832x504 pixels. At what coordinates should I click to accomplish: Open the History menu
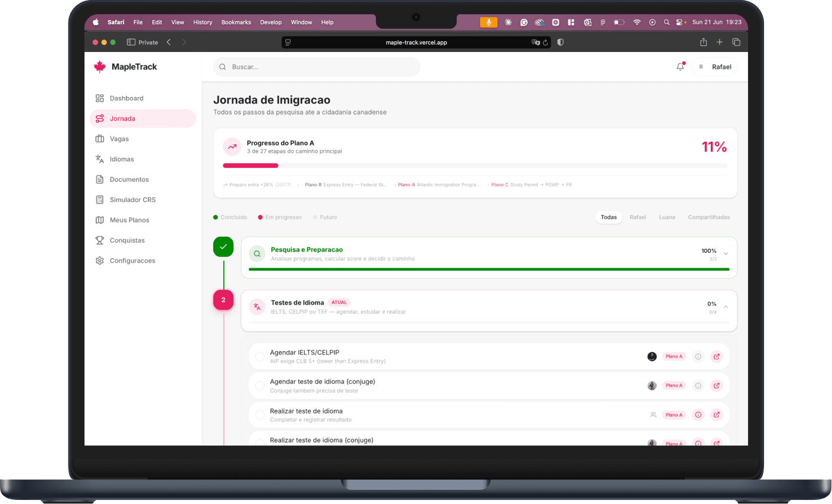tap(203, 22)
